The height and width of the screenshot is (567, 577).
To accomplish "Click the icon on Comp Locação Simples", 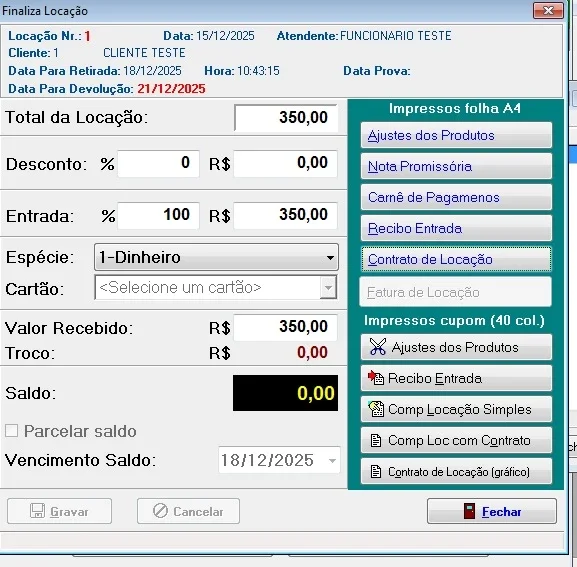I will coord(376,409).
